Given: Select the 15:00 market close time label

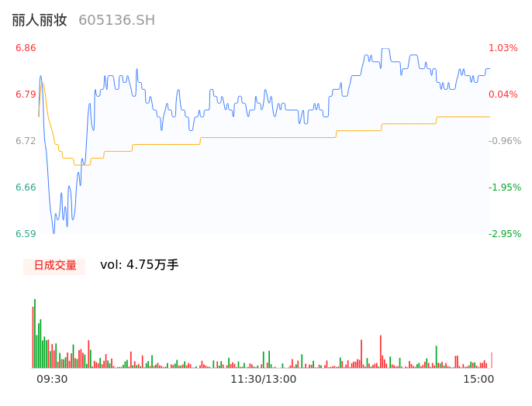Looking at the screenshot, I should 478,379.
